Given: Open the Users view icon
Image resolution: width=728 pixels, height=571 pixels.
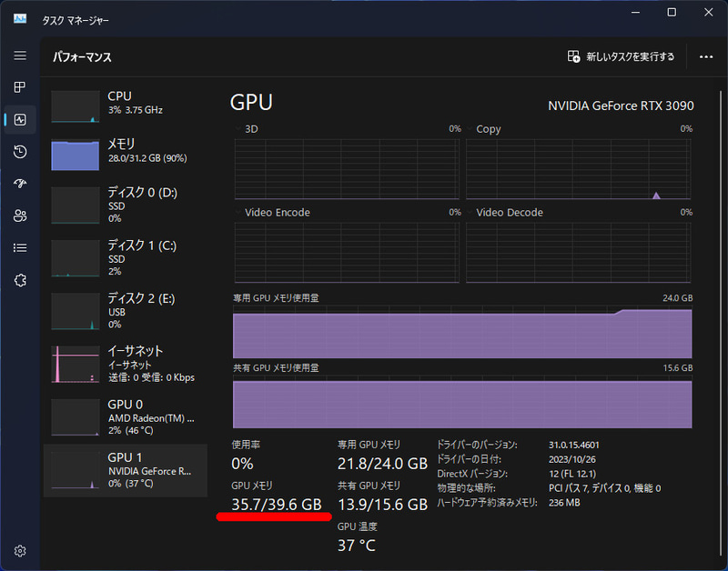Looking at the screenshot, I should click(19, 215).
